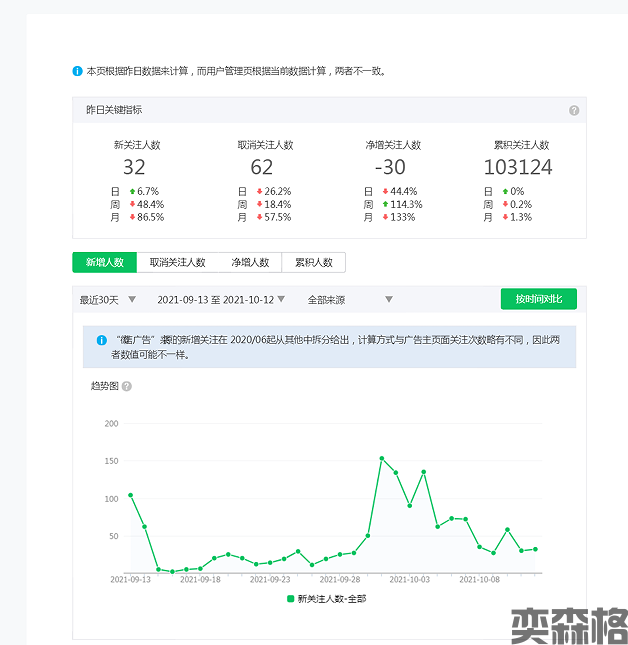Image resolution: width=628 pixels, height=645 pixels.
Task: Click first chart data point at 2021-09-13
Action: coord(130,495)
